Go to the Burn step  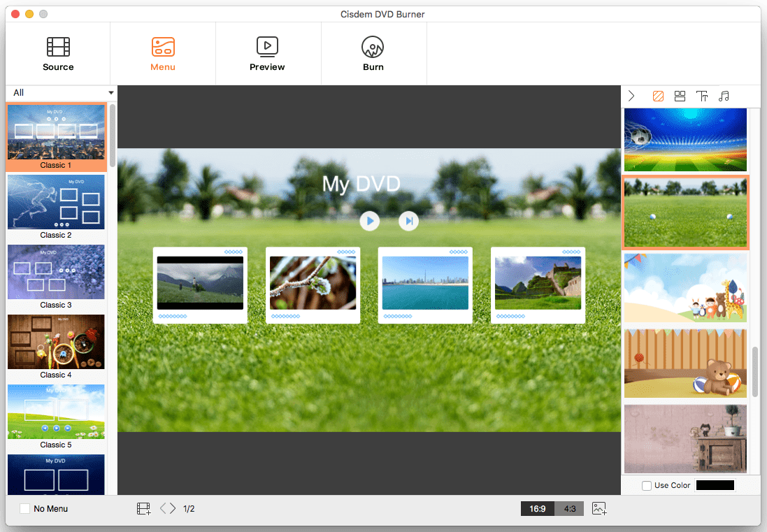[x=373, y=54]
